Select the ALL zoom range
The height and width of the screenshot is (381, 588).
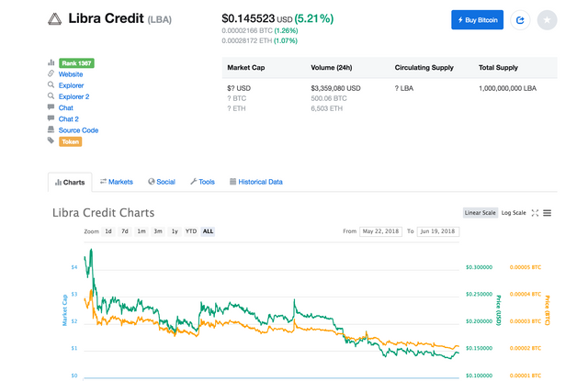(x=208, y=231)
